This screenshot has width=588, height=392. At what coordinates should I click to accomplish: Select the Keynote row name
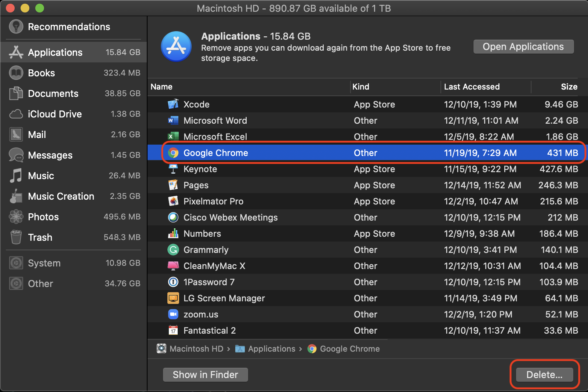[x=200, y=169]
